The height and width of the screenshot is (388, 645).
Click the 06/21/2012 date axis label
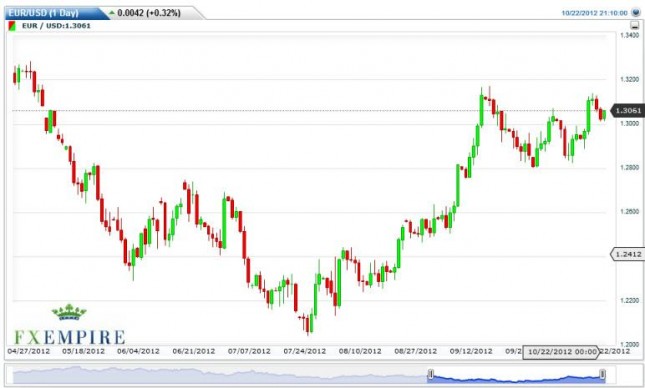(x=194, y=351)
